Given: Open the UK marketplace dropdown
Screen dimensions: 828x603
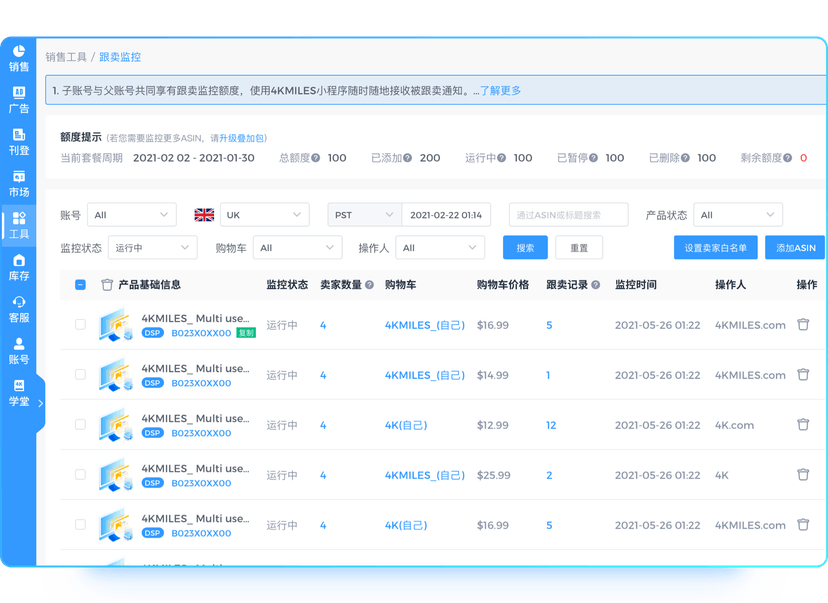Looking at the screenshot, I should (x=265, y=215).
